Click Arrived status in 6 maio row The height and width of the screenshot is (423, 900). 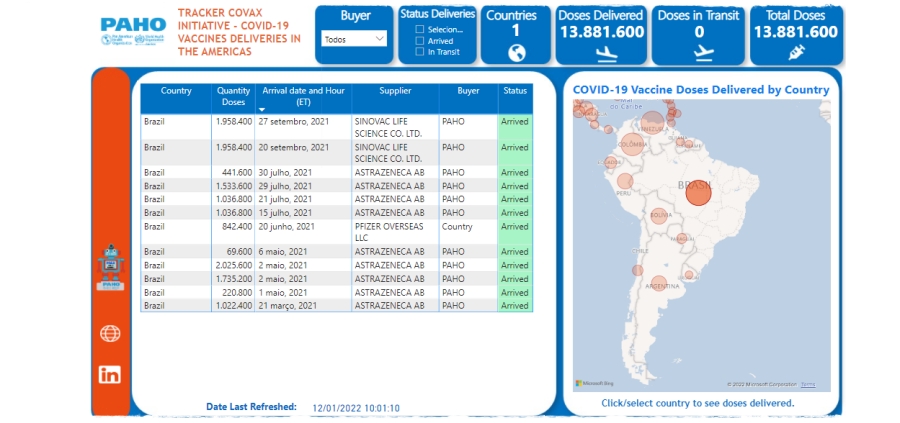(515, 251)
